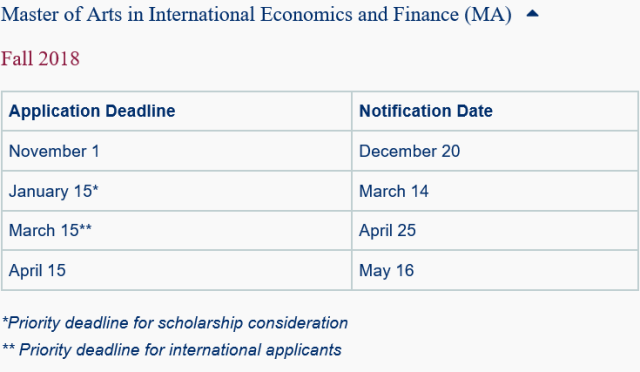Viewport: 640px width, 372px height.
Task: Click the word Finance in the title
Action: [426, 15]
